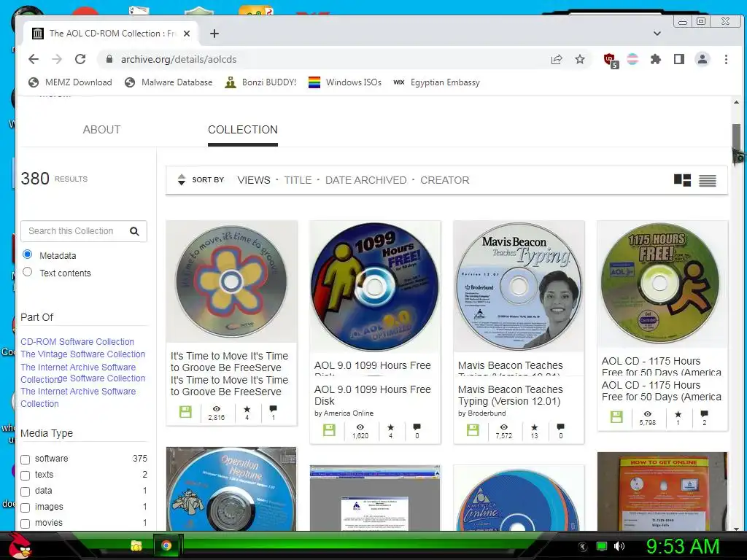Click favorites star on Mavis Beacon card

pos(535,427)
